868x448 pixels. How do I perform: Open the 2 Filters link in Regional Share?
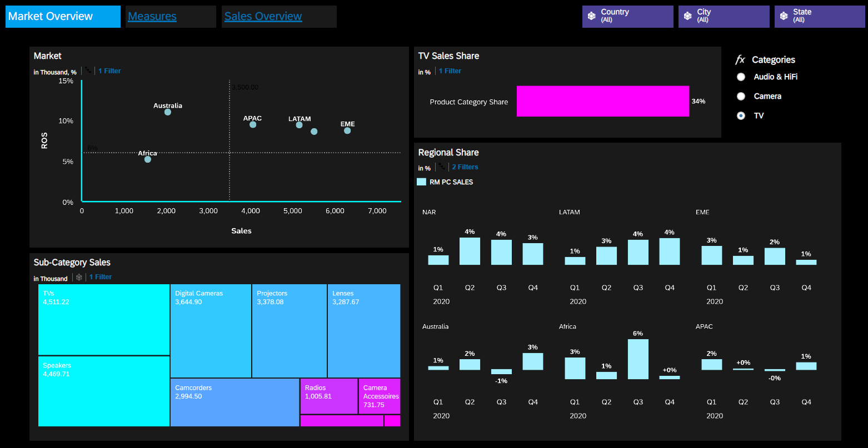465,167
